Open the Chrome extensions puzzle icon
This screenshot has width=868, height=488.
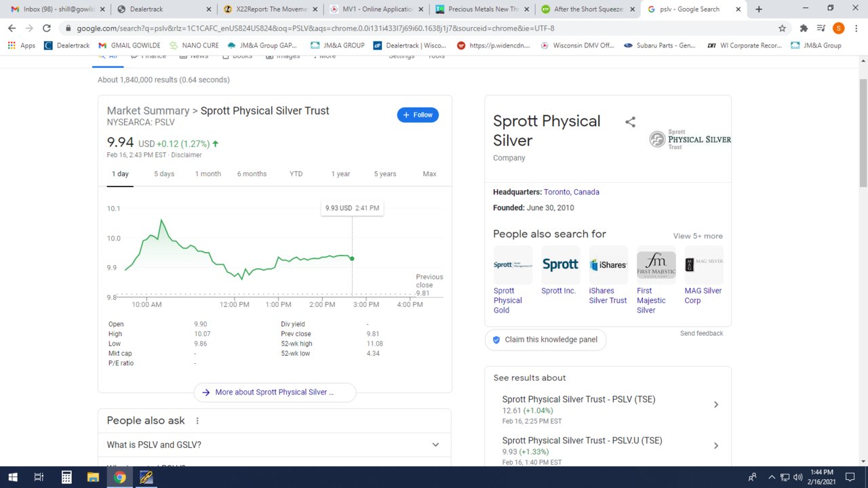[804, 28]
